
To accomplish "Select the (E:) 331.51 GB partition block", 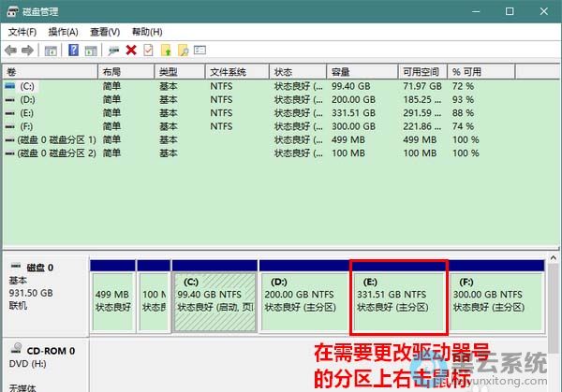I will point(399,298).
